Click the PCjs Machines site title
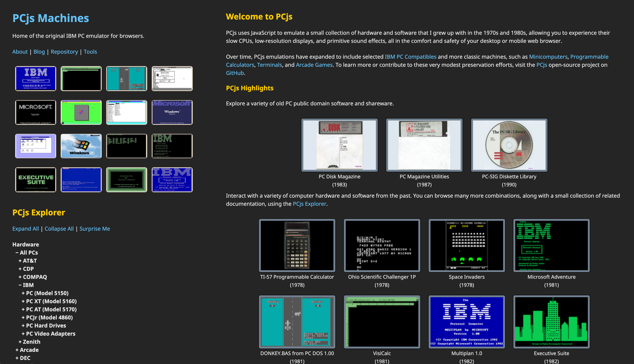634x364 pixels. tap(51, 18)
